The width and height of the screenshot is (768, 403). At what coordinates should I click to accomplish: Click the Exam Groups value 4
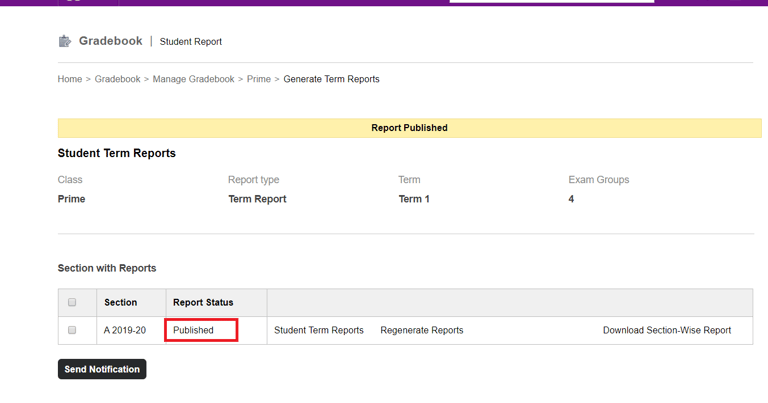click(x=571, y=199)
